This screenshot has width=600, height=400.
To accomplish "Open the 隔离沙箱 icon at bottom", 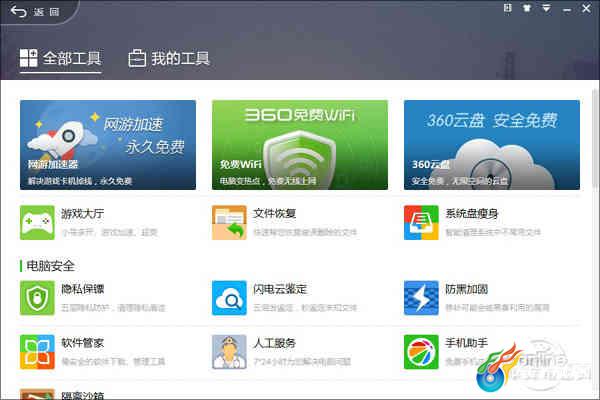I will (37, 394).
